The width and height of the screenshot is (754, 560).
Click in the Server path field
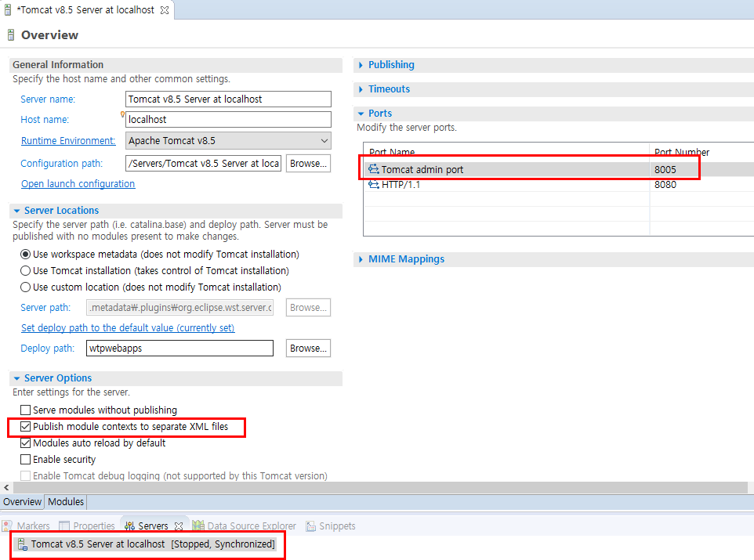click(x=179, y=308)
